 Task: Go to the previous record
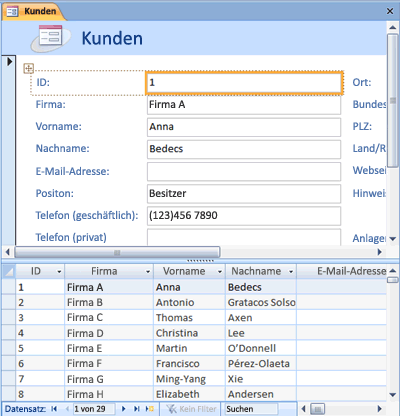pyautogui.click(x=67, y=409)
